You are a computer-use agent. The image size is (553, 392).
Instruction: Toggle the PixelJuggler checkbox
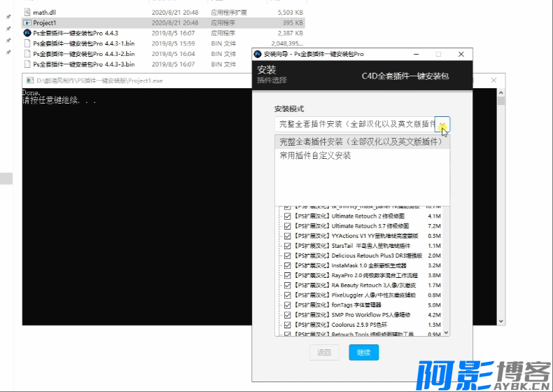tap(287, 295)
